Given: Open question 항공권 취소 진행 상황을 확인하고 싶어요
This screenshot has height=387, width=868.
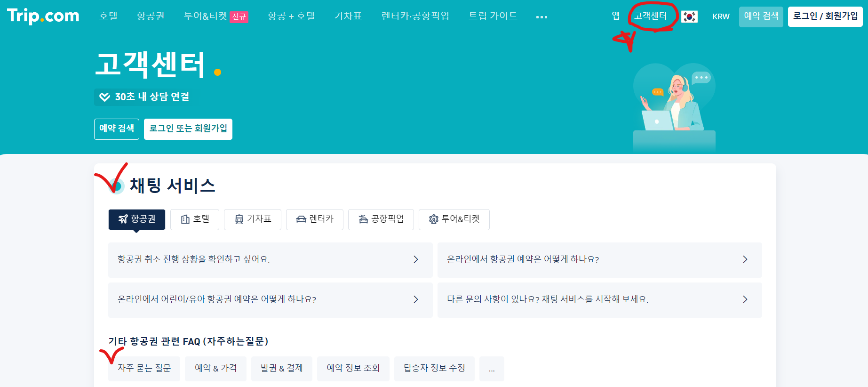Looking at the screenshot, I should coord(270,260).
